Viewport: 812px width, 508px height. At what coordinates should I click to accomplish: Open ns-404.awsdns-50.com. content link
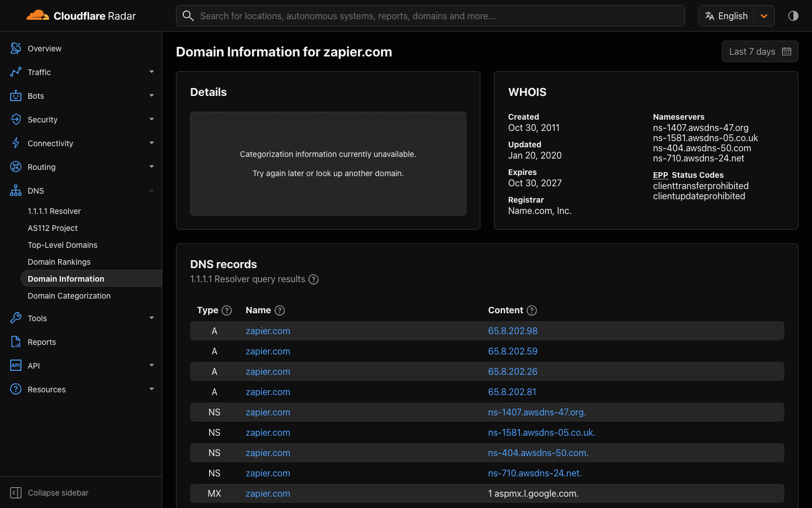pyautogui.click(x=539, y=453)
